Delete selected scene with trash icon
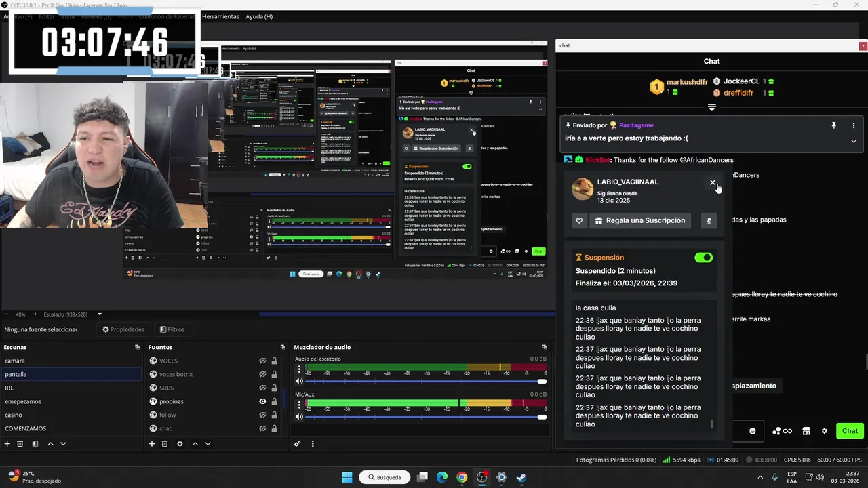The image size is (868, 488). [20, 444]
